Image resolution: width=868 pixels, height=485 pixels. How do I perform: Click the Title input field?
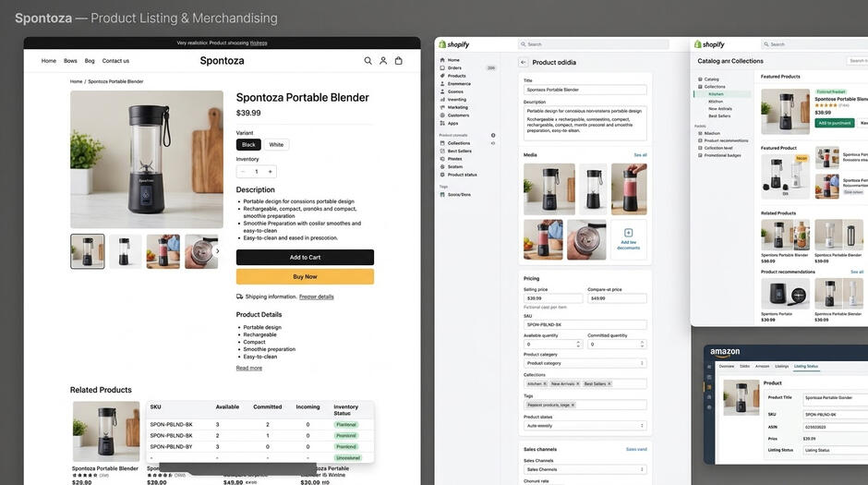point(585,90)
